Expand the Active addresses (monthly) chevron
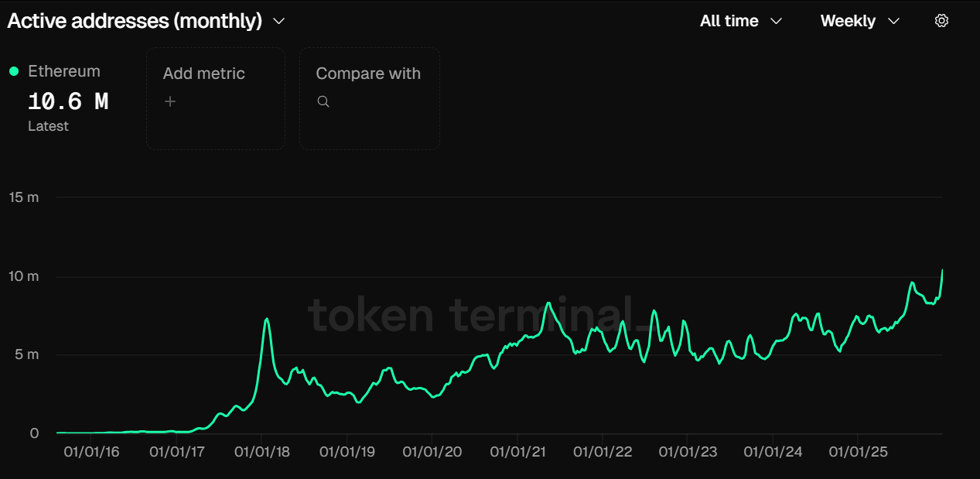The height and width of the screenshot is (479, 980). coord(279,21)
